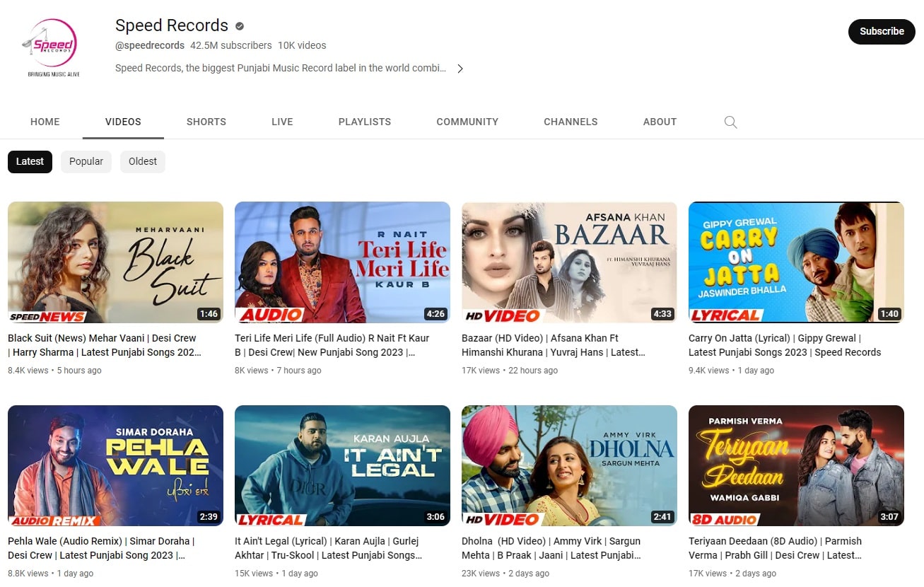Click title "Black Suit (News) Mehar Vaani"

click(x=105, y=345)
